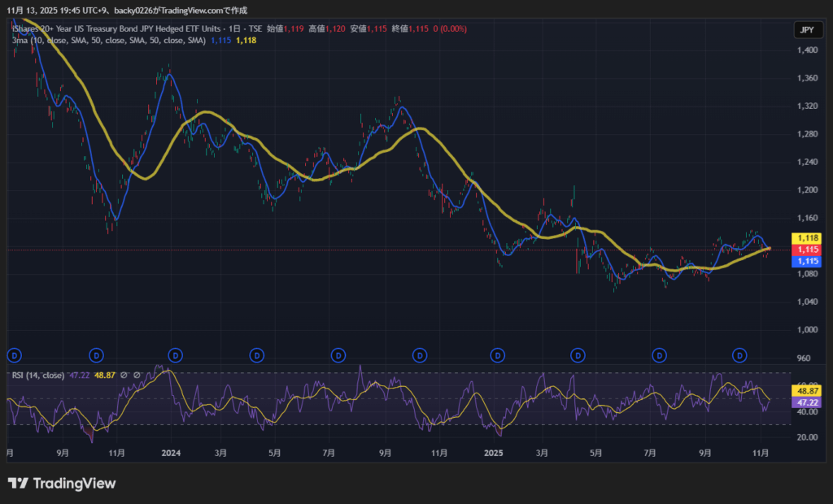Click the rightmost dividend 'D' marker
The image size is (833, 504).
click(x=739, y=355)
